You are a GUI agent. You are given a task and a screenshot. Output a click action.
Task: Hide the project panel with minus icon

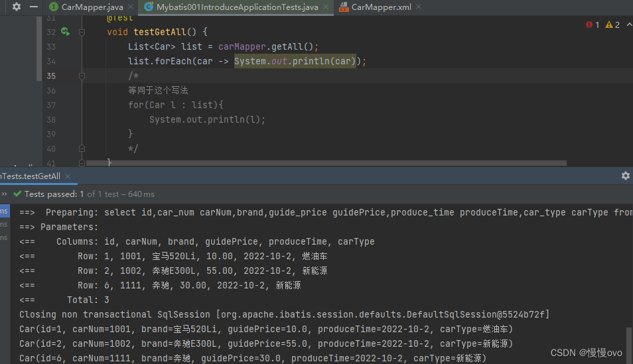(34, 7)
